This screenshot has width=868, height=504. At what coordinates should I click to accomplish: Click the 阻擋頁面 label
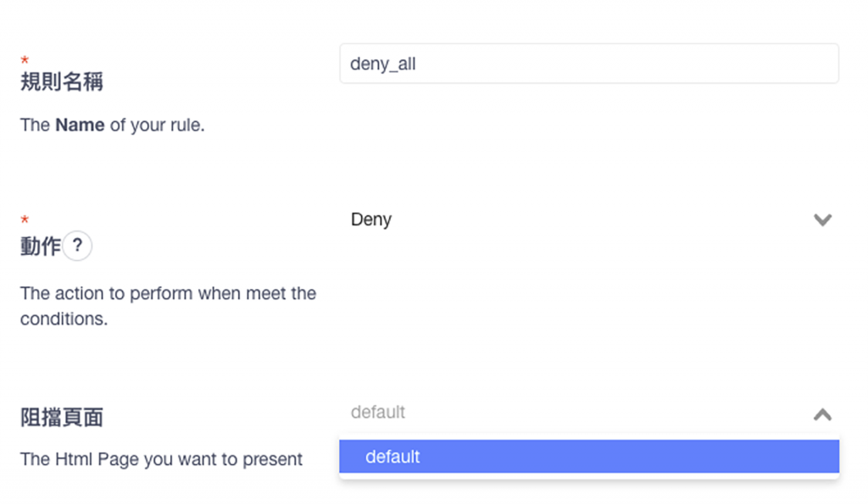(62, 418)
